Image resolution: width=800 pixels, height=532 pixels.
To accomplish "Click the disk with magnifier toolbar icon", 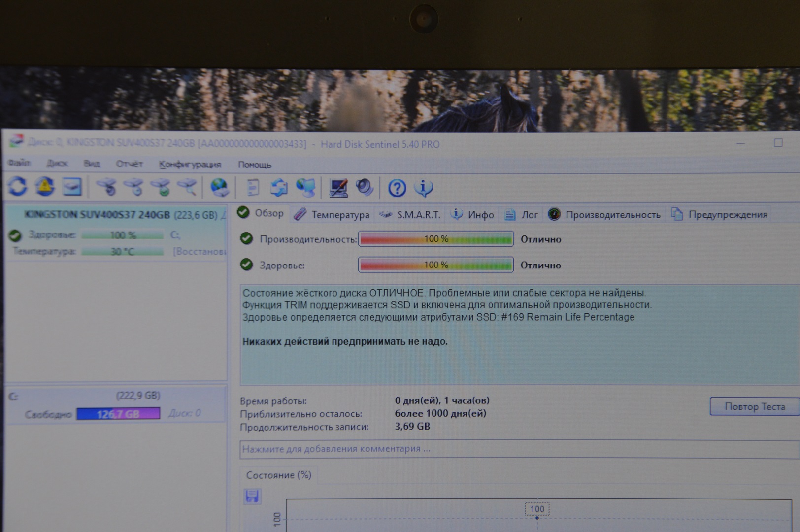I will point(187,187).
